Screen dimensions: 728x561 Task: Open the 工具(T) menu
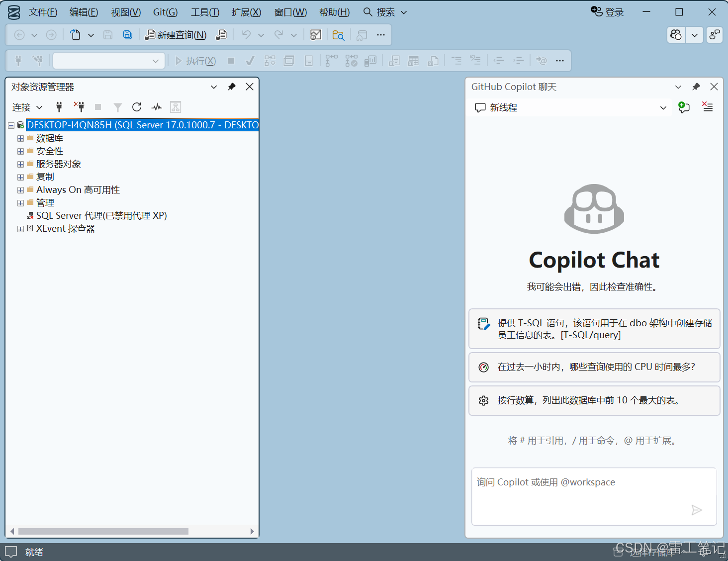[205, 12]
